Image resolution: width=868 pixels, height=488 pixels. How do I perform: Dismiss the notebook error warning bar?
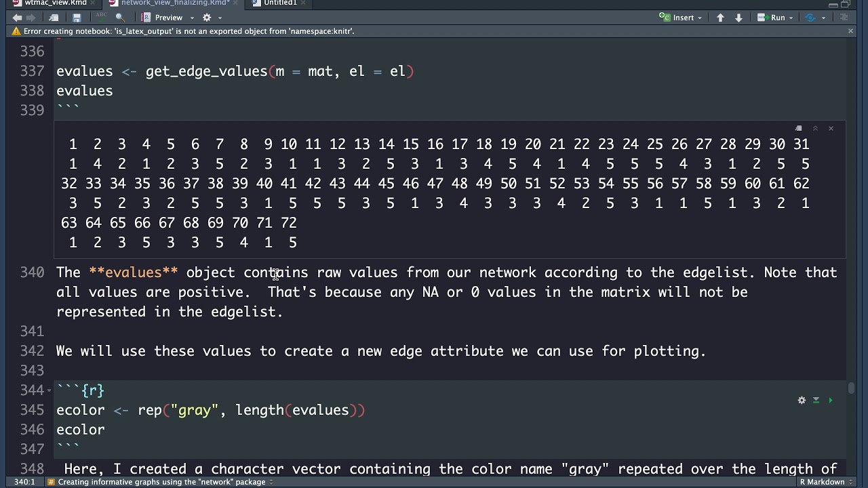point(850,31)
